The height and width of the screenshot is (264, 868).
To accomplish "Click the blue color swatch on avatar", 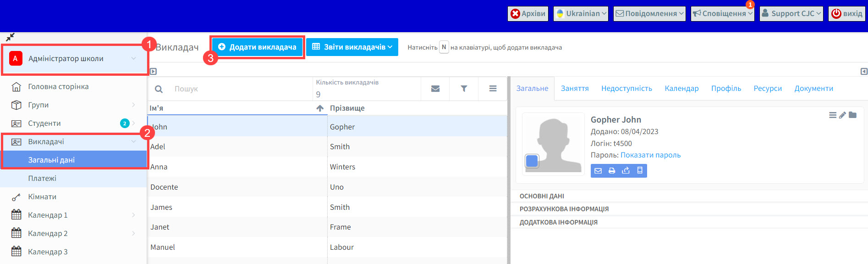I will [532, 161].
